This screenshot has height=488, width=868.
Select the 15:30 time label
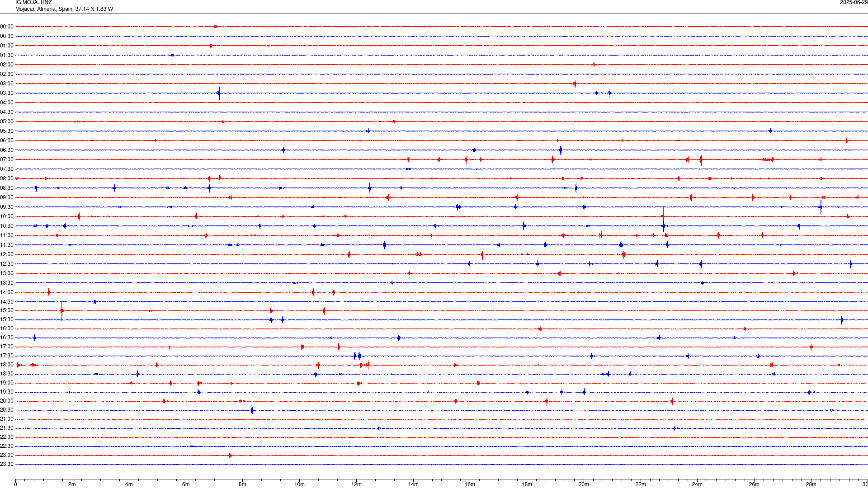(7, 319)
